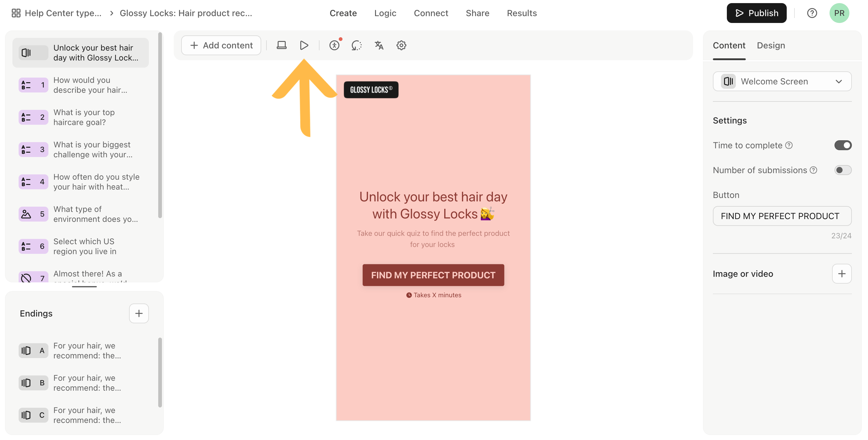Image resolution: width=868 pixels, height=440 pixels.
Task: Open the Welcome Screen type dropdown
Action: pos(782,81)
